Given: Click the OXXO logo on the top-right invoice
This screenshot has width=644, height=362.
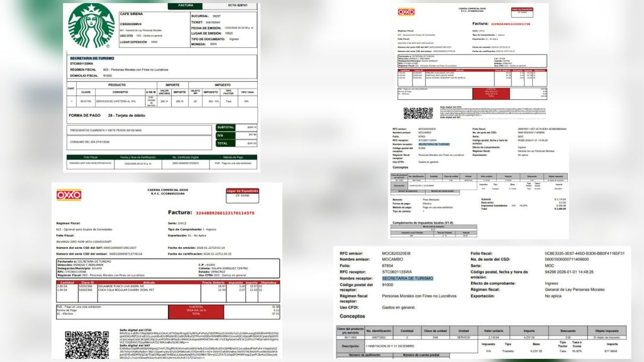Looking at the screenshot, I should pos(406,12).
